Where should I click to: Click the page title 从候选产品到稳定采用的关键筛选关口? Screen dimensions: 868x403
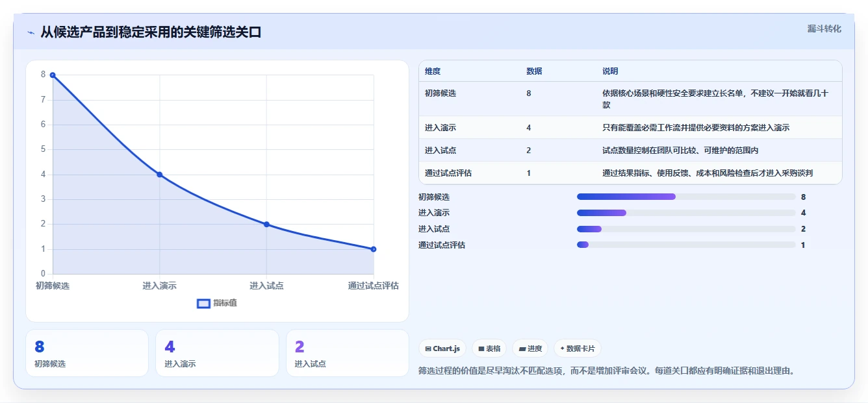pos(151,32)
